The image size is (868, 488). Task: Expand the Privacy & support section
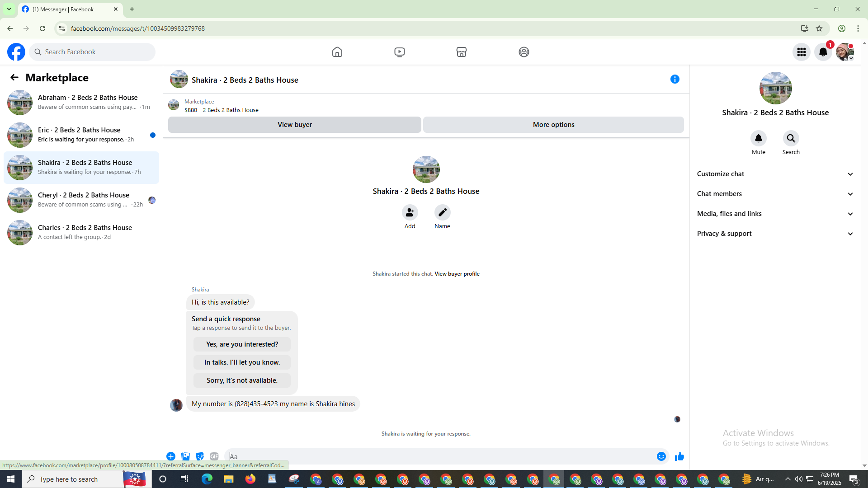pyautogui.click(x=776, y=234)
